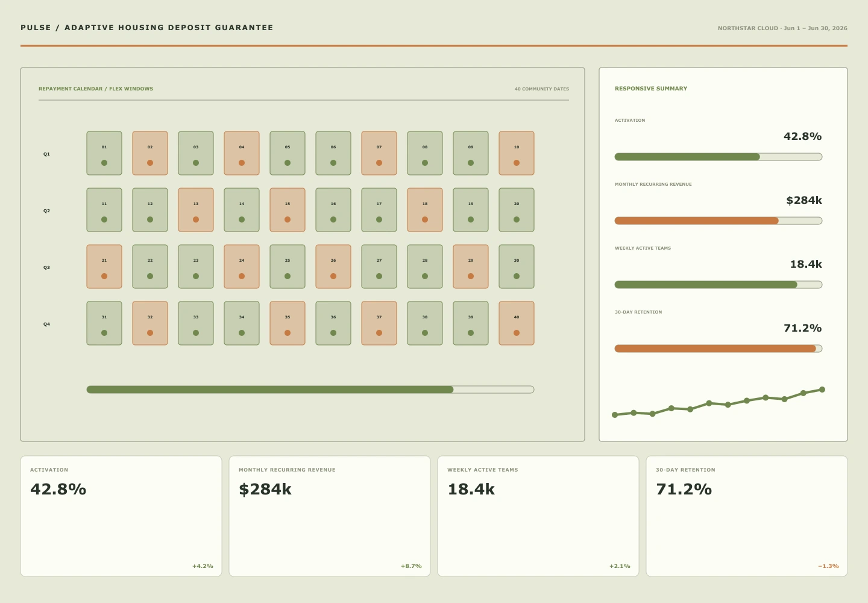Viewport: 868px width, 603px height.
Task: Click the Weekly Active Teams summary progress bar
Action: point(719,285)
